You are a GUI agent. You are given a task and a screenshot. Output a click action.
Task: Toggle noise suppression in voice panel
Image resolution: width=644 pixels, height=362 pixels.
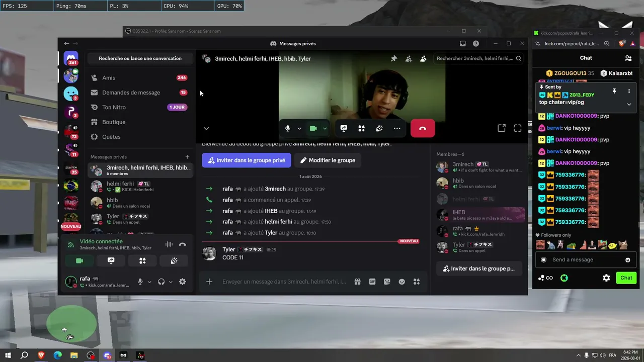coord(169,244)
